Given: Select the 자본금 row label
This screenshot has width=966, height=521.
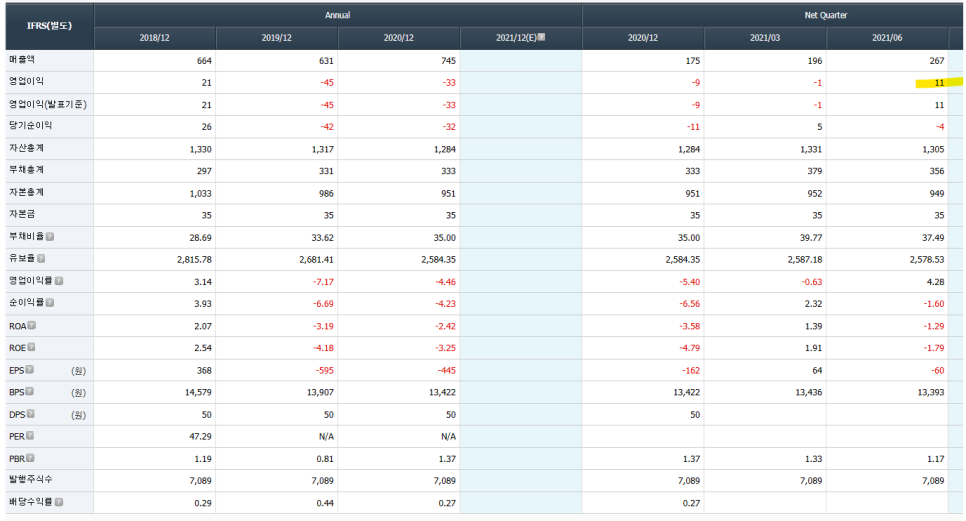Looking at the screenshot, I should (x=22, y=214).
